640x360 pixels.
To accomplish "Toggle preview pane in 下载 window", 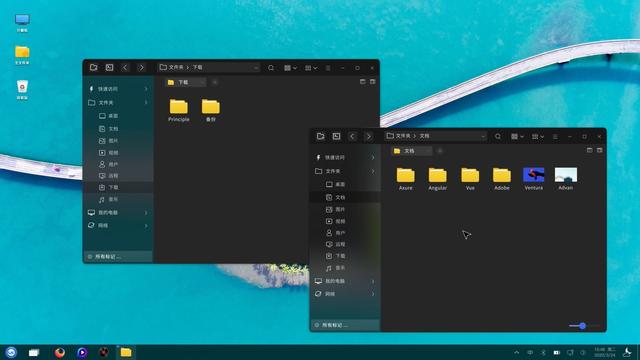I will click(x=362, y=82).
